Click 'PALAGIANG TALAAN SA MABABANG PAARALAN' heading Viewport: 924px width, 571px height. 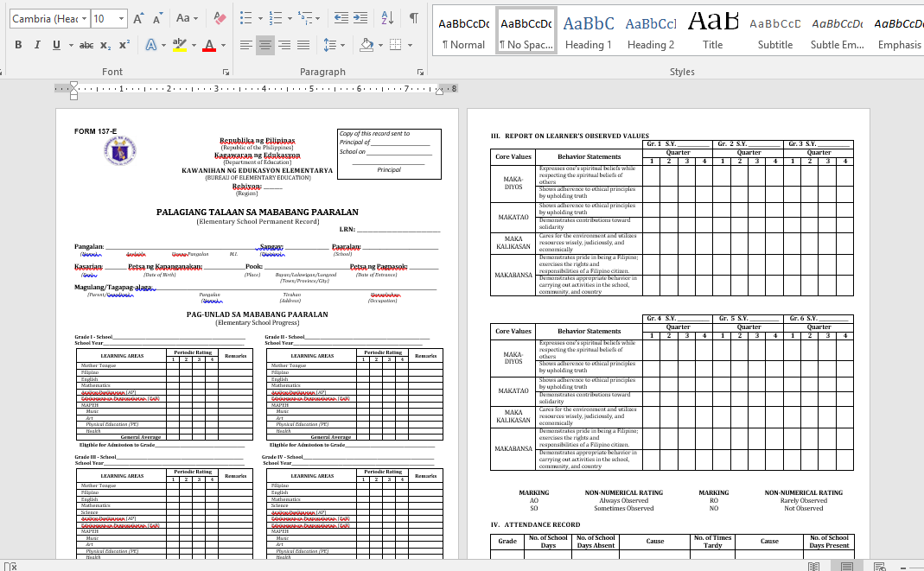(x=257, y=212)
